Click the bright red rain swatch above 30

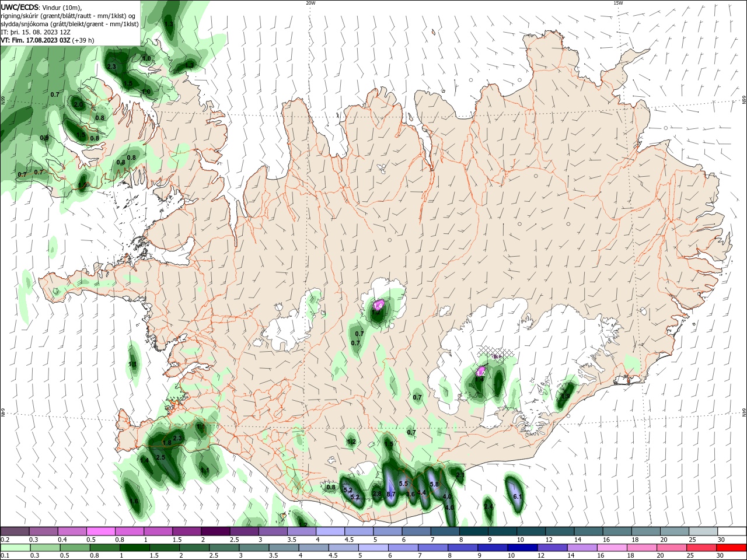(x=731, y=547)
